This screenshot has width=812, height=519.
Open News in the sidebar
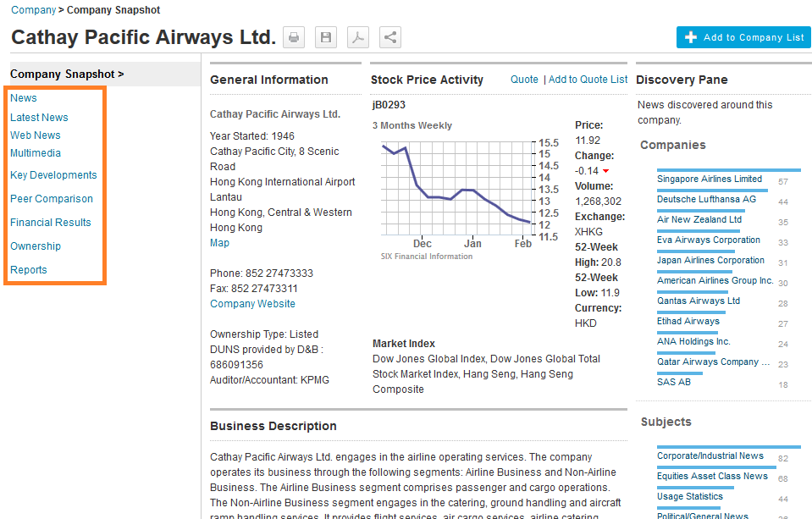pyautogui.click(x=24, y=98)
